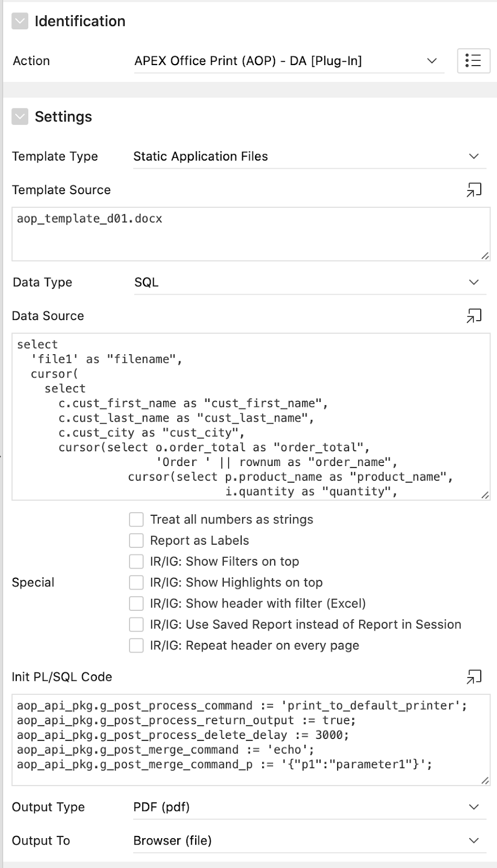Open the Action dropdown showing APEX Office Print

289,61
